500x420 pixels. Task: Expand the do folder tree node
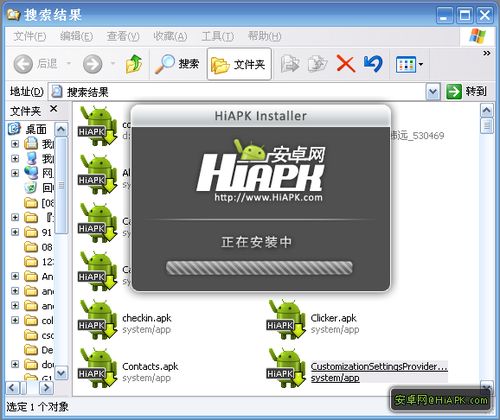pyautogui.click(x=15, y=364)
